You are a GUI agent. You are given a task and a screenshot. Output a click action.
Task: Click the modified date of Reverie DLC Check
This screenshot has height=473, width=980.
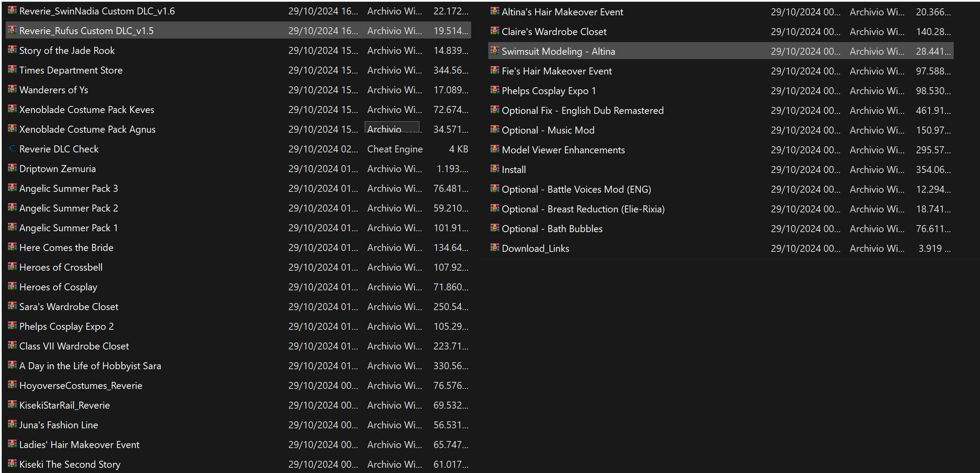coord(323,149)
